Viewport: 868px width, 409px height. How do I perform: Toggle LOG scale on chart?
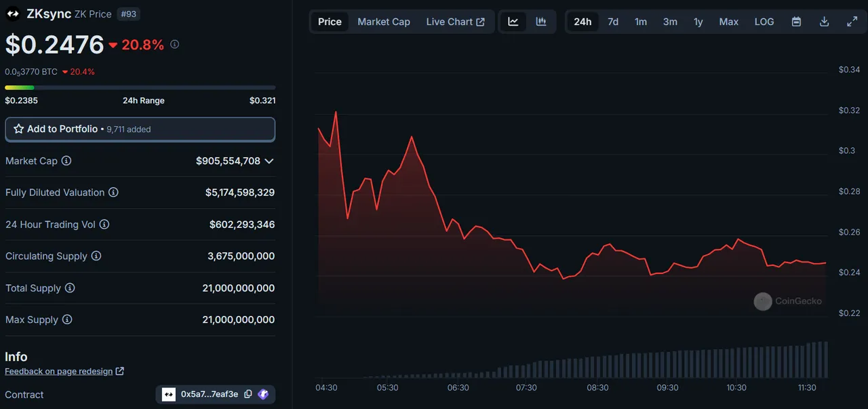[764, 22]
